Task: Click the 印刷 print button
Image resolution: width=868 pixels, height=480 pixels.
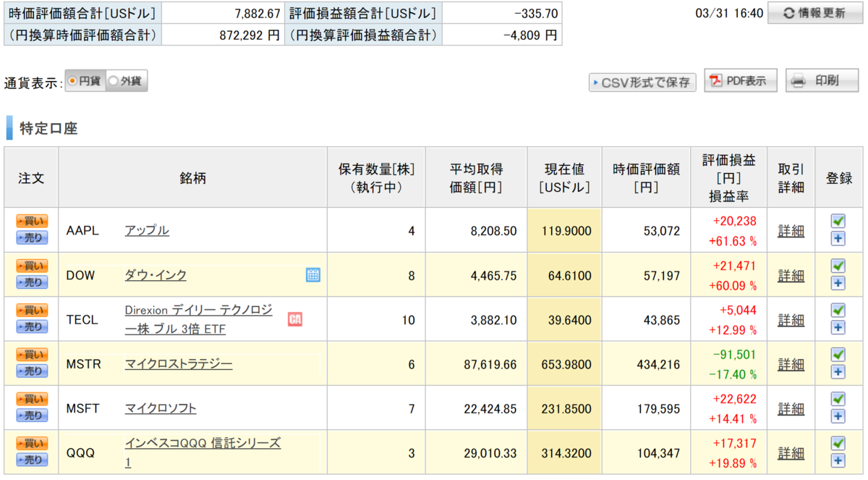Action: (x=822, y=81)
